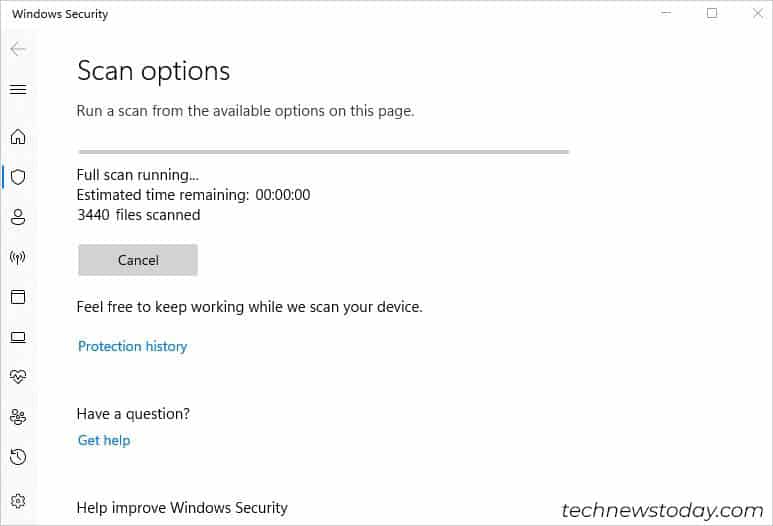The width and height of the screenshot is (773, 526).
Task: Open Account protection person icon
Action: tap(18, 217)
